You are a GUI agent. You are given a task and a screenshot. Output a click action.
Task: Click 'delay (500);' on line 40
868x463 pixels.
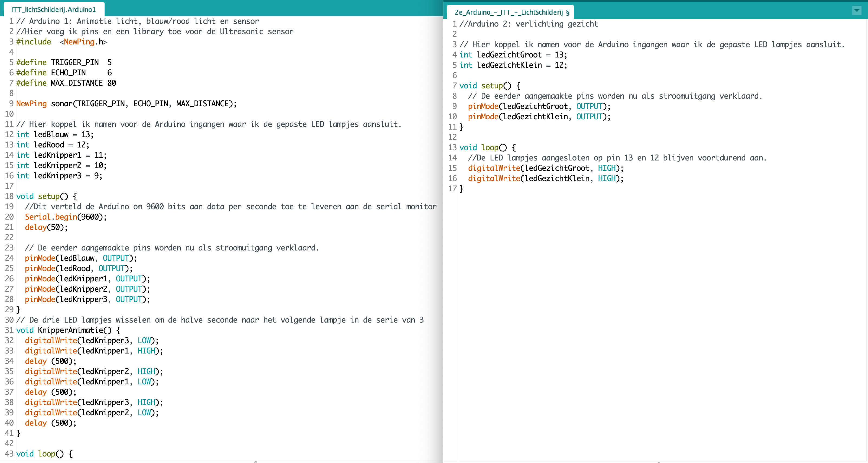click(51, 423)
